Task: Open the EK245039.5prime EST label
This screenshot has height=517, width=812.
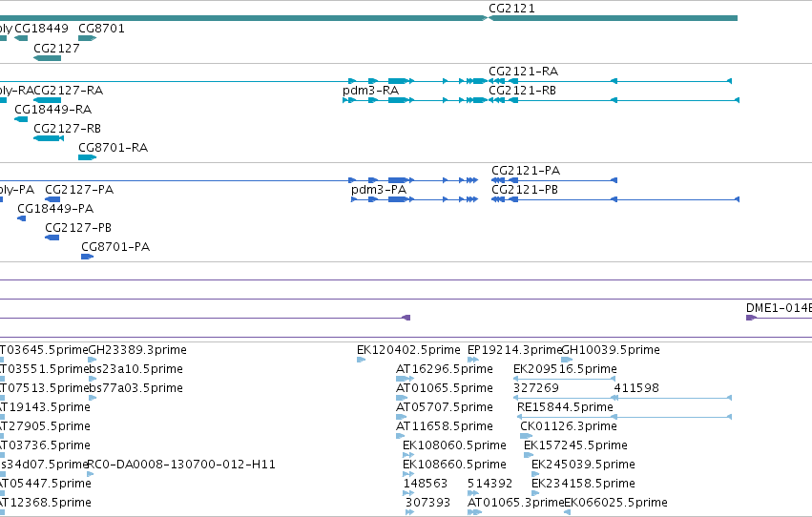Action: (x=583, y=465)
